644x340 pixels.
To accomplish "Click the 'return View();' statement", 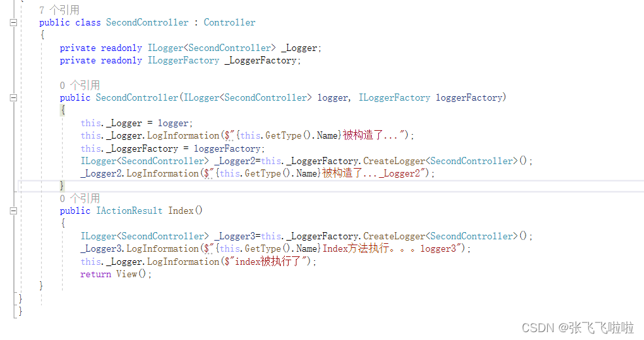I will [x=116, y=274].
